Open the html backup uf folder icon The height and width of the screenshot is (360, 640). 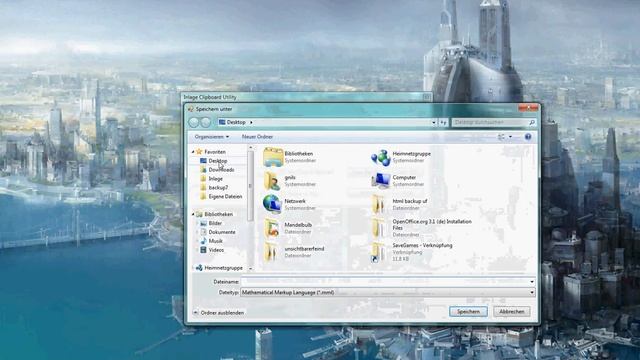point(378,204)
